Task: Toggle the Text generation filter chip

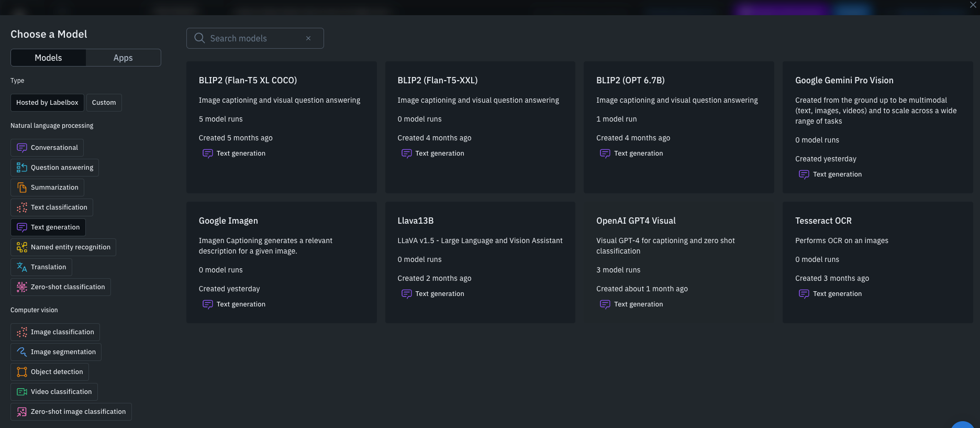Action: (48, 227)
